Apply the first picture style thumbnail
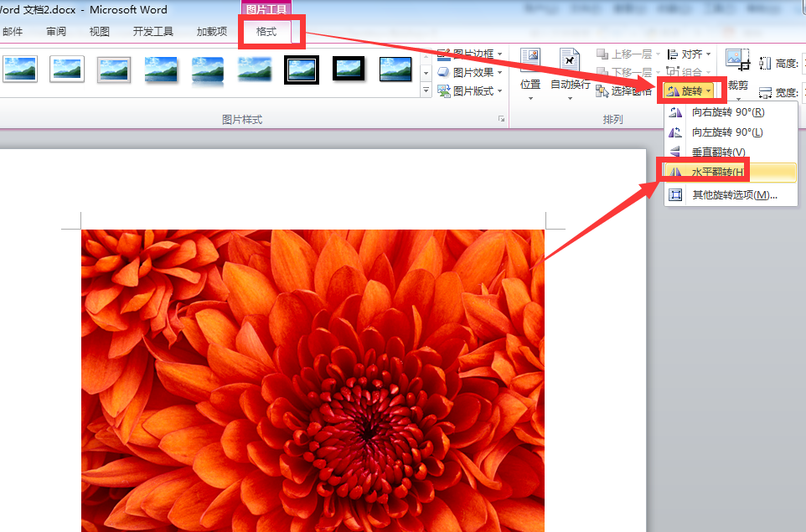Viewport: 806px width, 532px height. pyautogui.click(x=20, y=70)
